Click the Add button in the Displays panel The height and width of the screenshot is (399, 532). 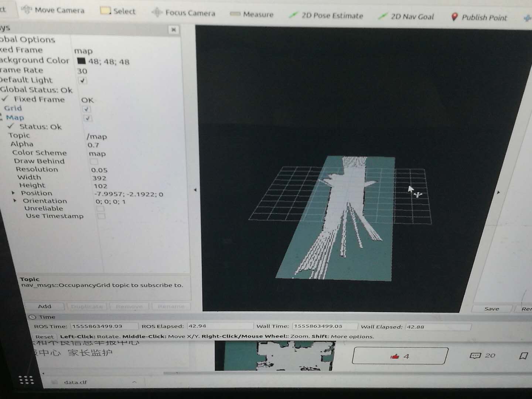[x=45, y=306]
